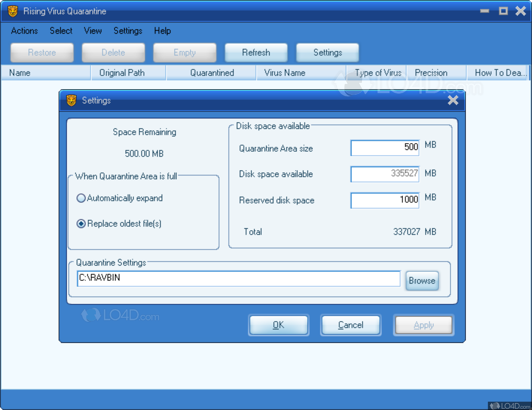Open the Select menu
532x410 pixels.
[x=61, y=31]
